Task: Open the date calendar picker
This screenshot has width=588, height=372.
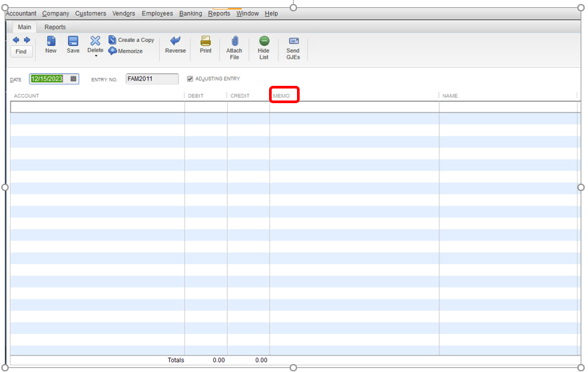Action: tap(73, 79)
